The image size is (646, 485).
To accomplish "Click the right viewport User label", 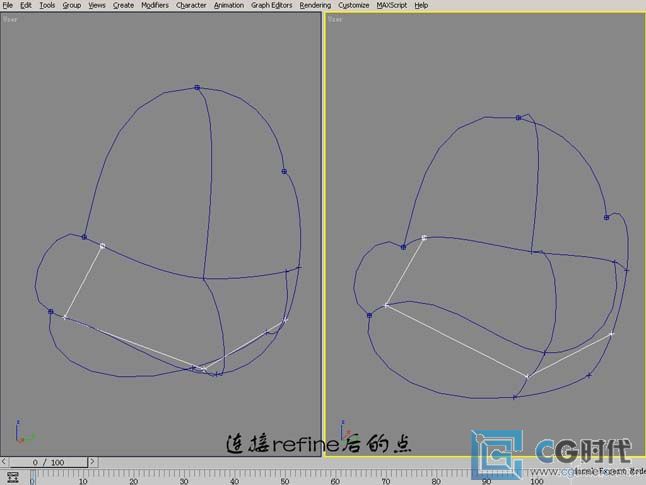I will click(x=335, y=19).
